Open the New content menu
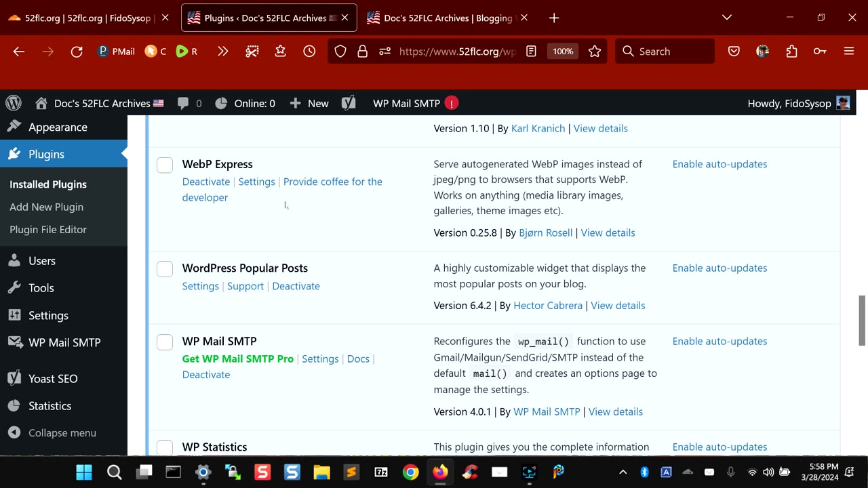Screen dimensions: 868x488 [x=309, y=103]
